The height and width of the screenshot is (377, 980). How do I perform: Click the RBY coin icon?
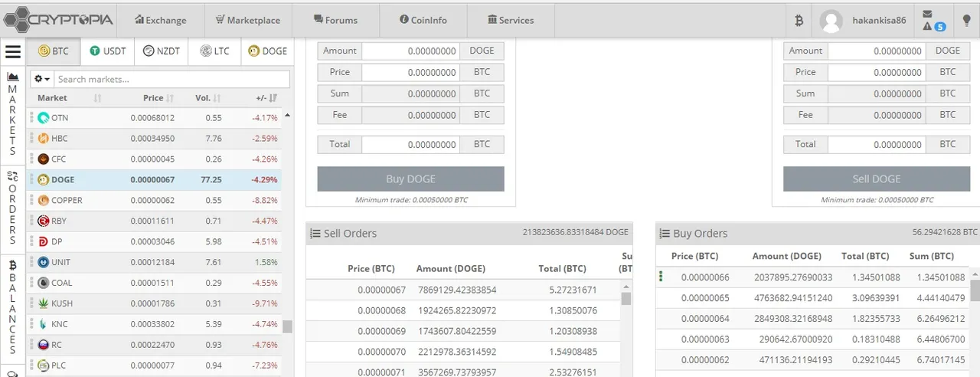click(43, 221)
